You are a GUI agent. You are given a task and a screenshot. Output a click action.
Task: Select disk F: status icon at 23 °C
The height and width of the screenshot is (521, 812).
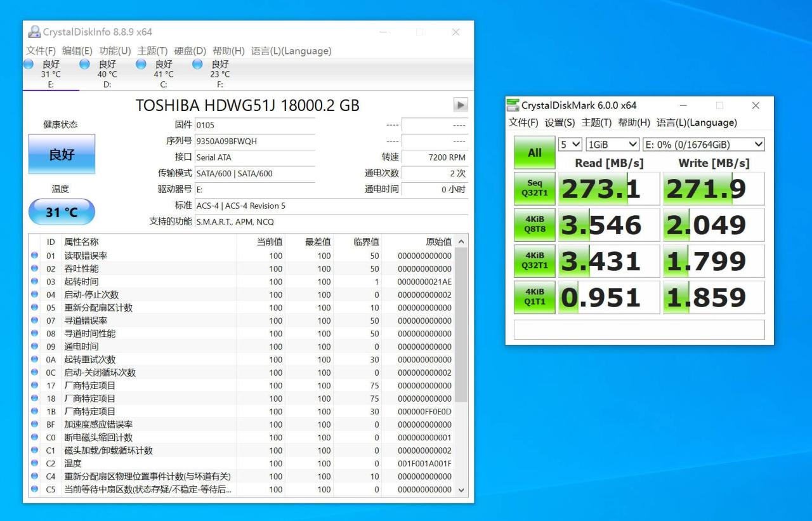197,63
